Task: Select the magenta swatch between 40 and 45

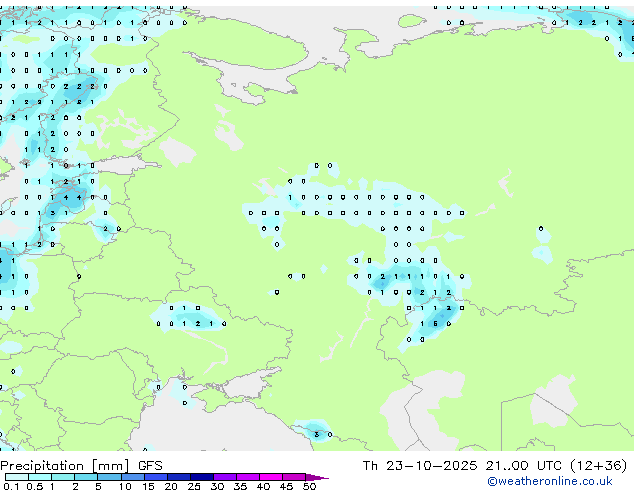Action: pyautogui.click(x=271, y=477)
